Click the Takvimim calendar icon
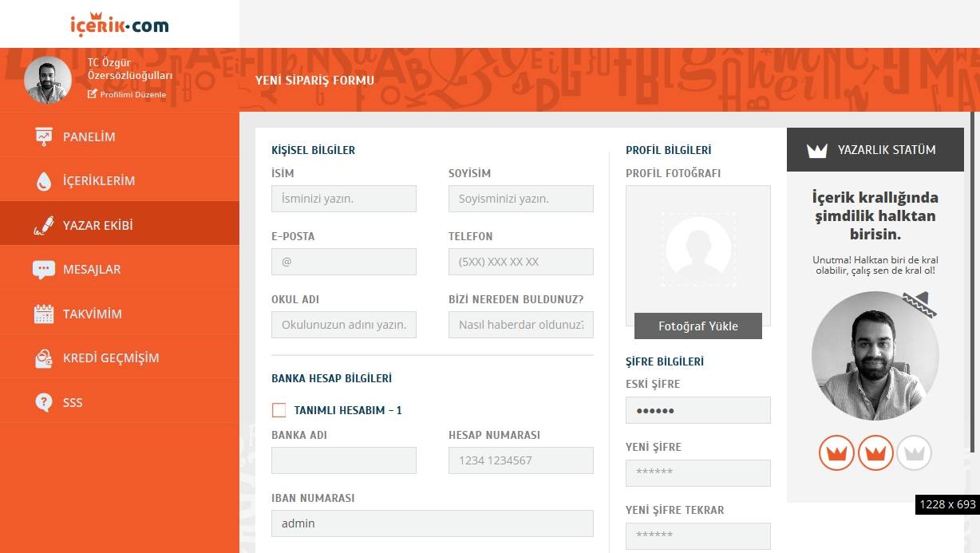 45,312
